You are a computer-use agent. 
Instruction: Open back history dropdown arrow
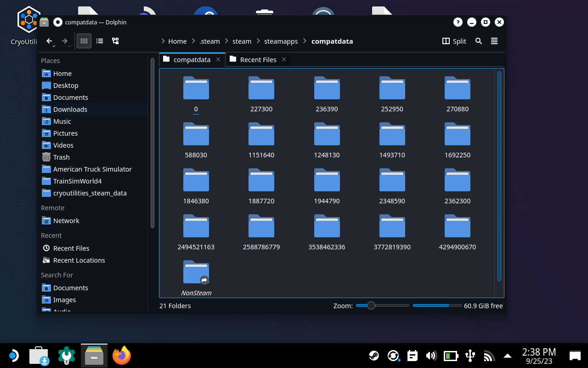tap(54, 46)
